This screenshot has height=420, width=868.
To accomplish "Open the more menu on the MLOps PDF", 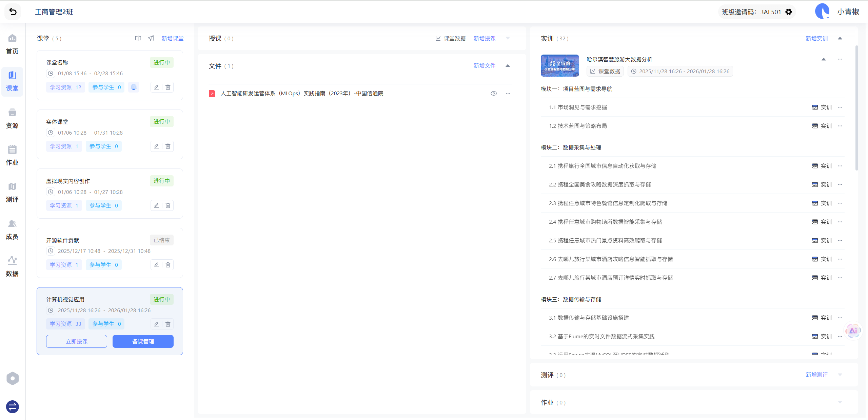I will coord(508,93).
